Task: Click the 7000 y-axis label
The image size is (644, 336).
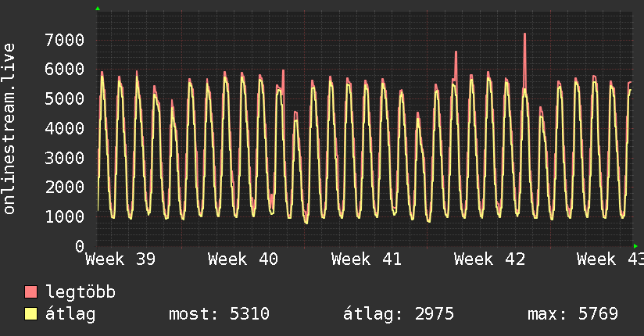Action: coord(65,41)
